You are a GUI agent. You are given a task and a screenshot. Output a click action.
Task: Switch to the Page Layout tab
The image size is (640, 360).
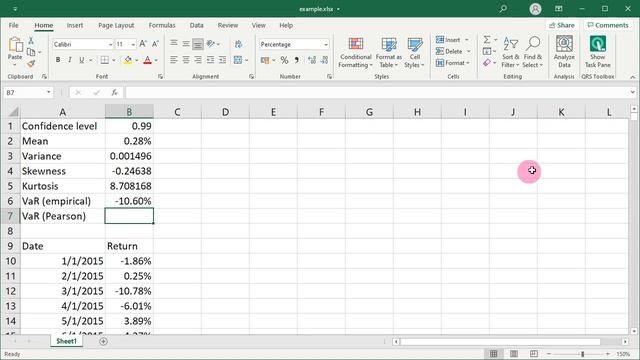tap(116, 25)
